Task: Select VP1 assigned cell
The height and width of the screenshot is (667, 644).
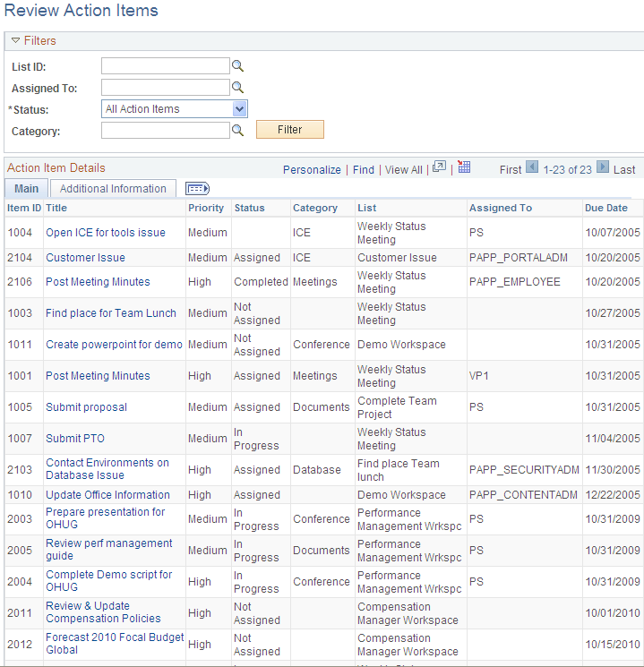Action: (479, 376)
